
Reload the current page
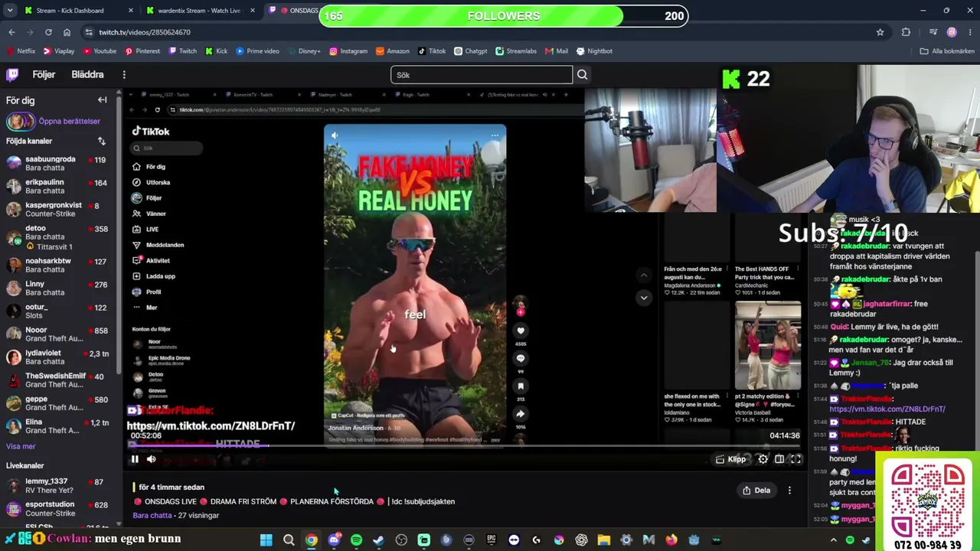(48, 32)
